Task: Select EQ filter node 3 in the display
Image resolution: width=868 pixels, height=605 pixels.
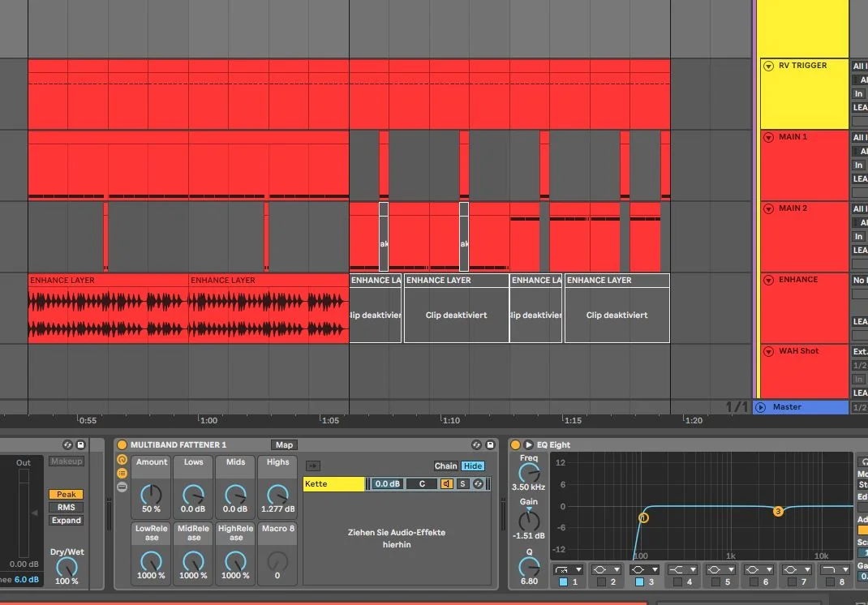Action: (x=778, y=512)
